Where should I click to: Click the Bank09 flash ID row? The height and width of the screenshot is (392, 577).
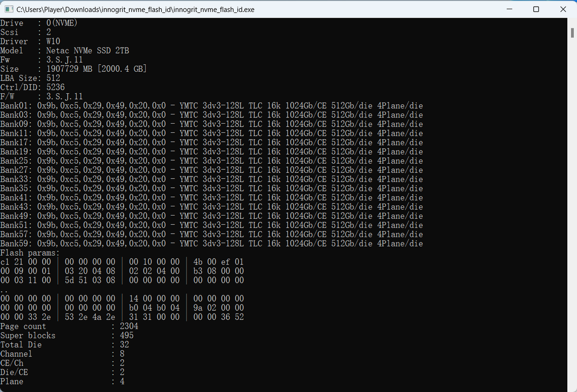[212, 124]
